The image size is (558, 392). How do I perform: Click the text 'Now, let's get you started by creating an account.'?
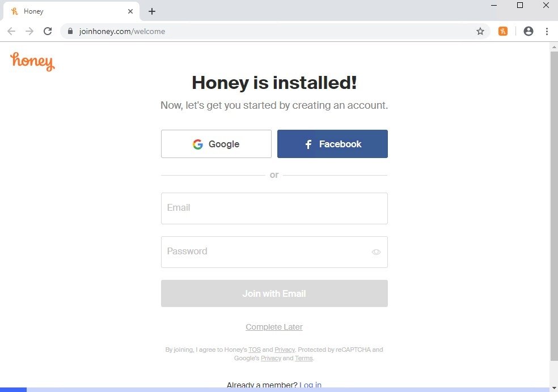(x=274, y=105)
